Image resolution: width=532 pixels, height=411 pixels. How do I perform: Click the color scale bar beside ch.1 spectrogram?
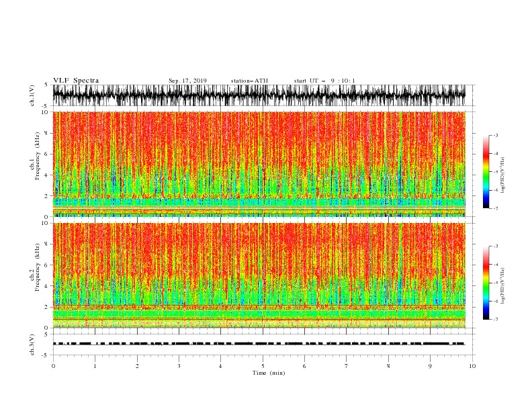[x=486, y=171]
